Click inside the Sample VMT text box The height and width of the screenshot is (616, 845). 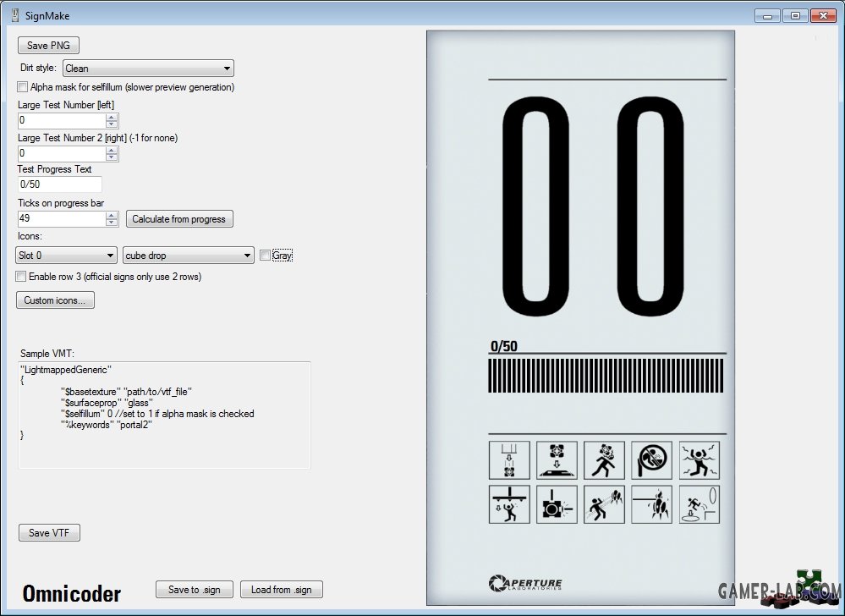click(x=164, y=415)
